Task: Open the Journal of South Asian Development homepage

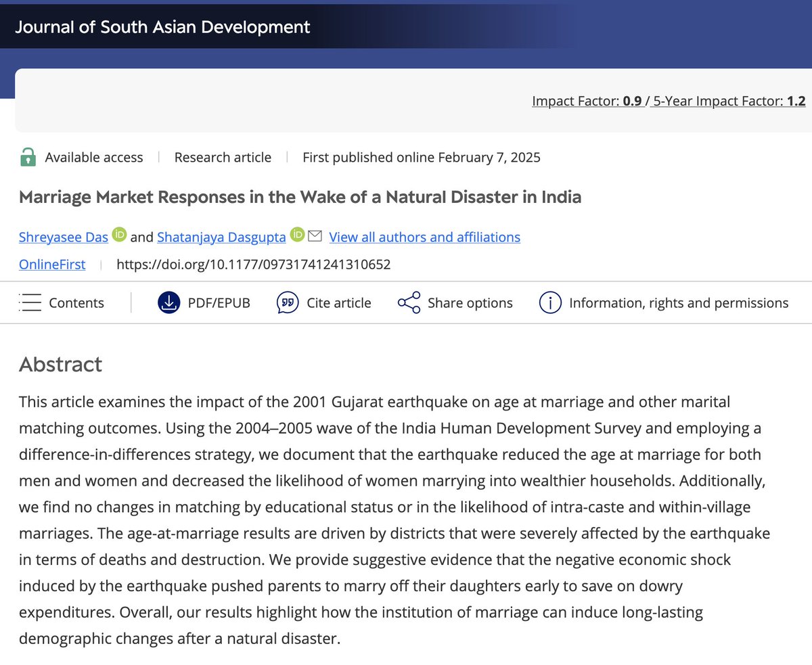Action: [x=162, y=27]
